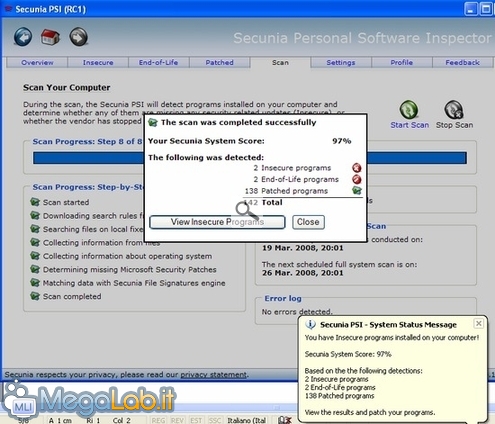The image size is (495, 424).
Task: Click the green icon in the scan completed dialog title
Action: pos(153,122)
